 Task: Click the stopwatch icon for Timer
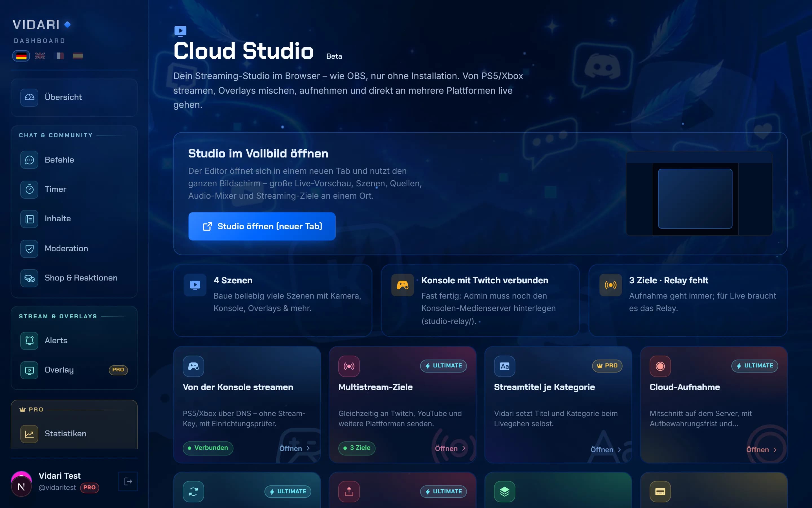click(29, 189)
